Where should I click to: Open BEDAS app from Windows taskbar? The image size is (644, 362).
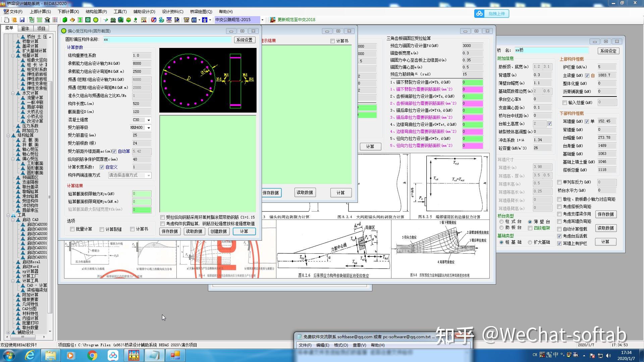(134, 355)
